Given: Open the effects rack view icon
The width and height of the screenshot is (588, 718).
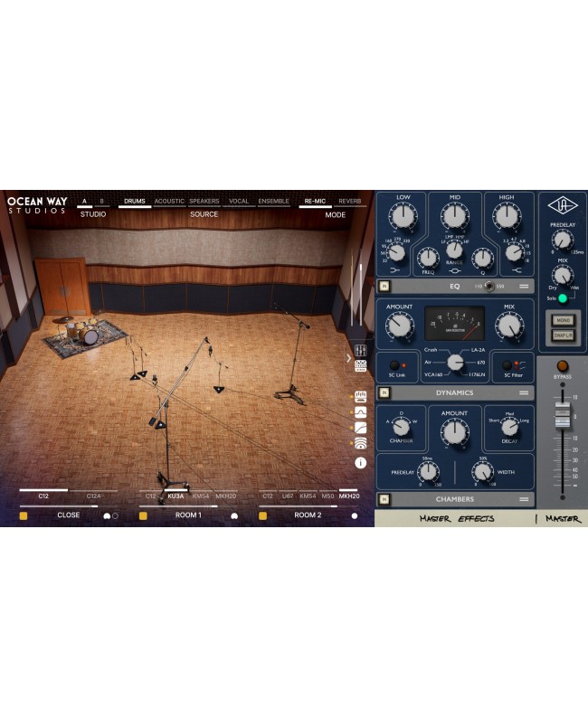Looking at the screenshot, I should point(360,366).
